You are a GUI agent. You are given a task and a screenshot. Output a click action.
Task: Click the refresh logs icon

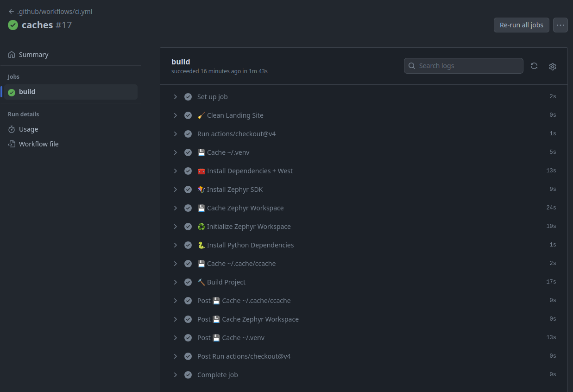[x=534, y=66]
